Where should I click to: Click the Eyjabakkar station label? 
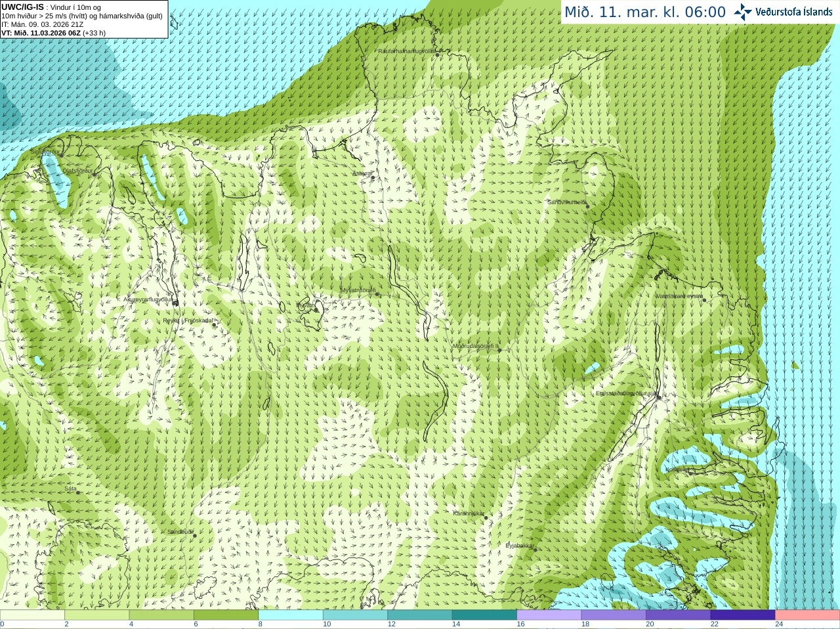pyautogui.click(x=520, y=546)
